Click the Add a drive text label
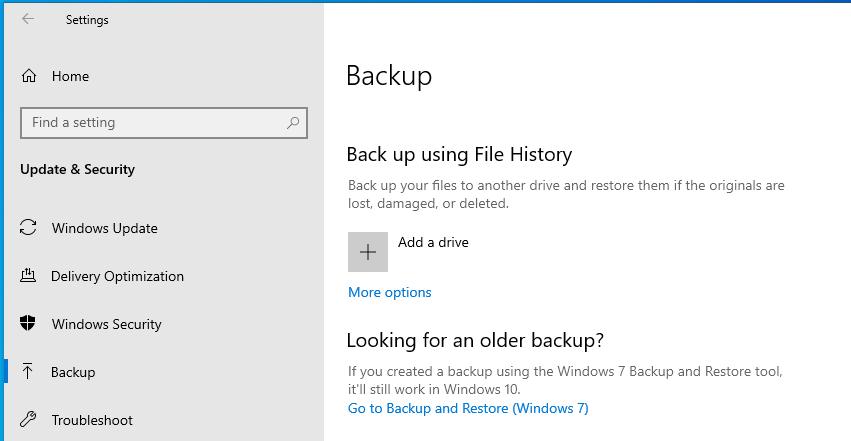Screen dimensions: 851x441 [433, 242]
